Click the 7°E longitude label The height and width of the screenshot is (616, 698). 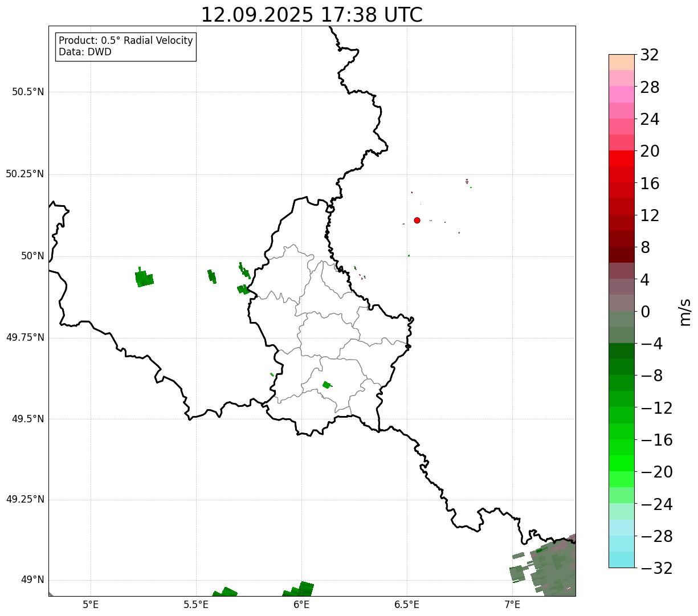pyautogui.click(x=512, y=604)
